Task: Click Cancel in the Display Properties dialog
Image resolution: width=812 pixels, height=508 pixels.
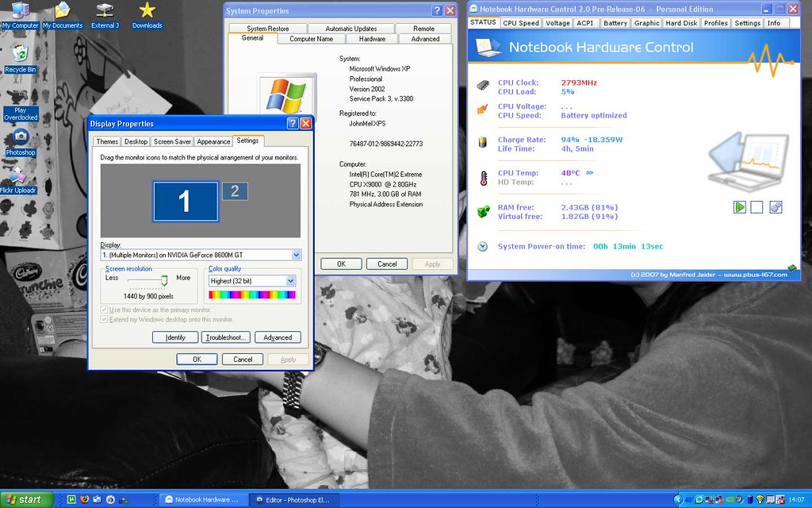Action: tap(243, 360)
